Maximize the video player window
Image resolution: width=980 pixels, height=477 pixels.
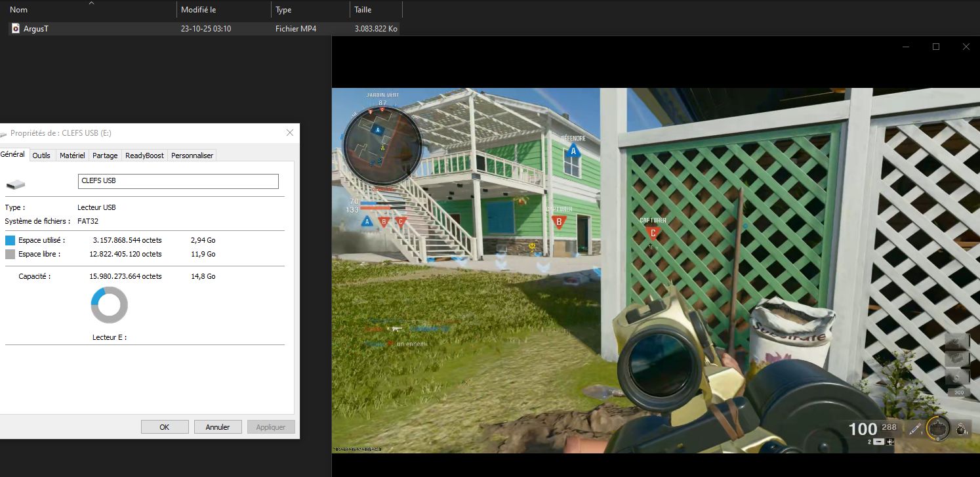936,47
